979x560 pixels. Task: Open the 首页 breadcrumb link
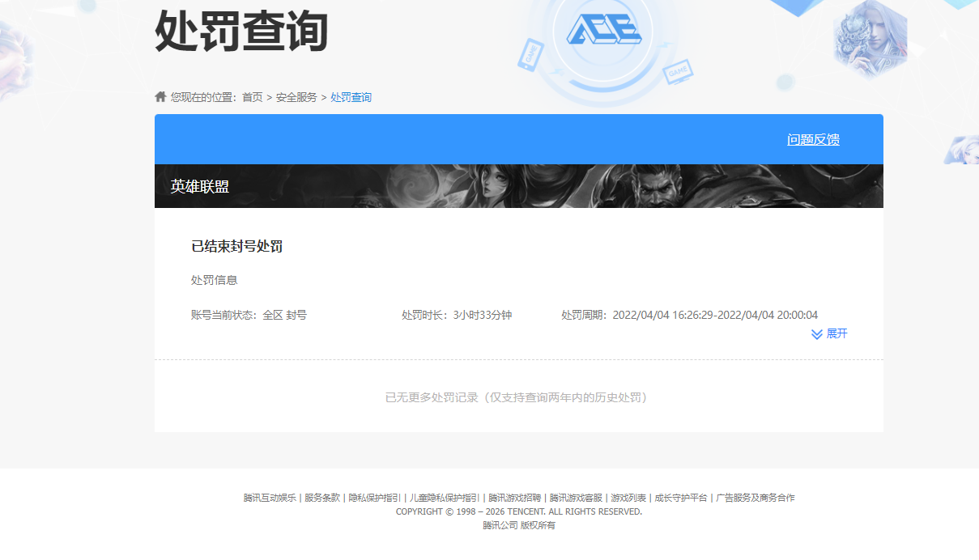253,97
